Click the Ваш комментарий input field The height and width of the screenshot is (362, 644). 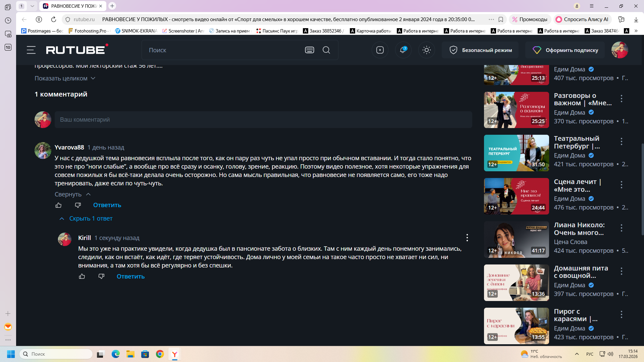pos(263,120)
